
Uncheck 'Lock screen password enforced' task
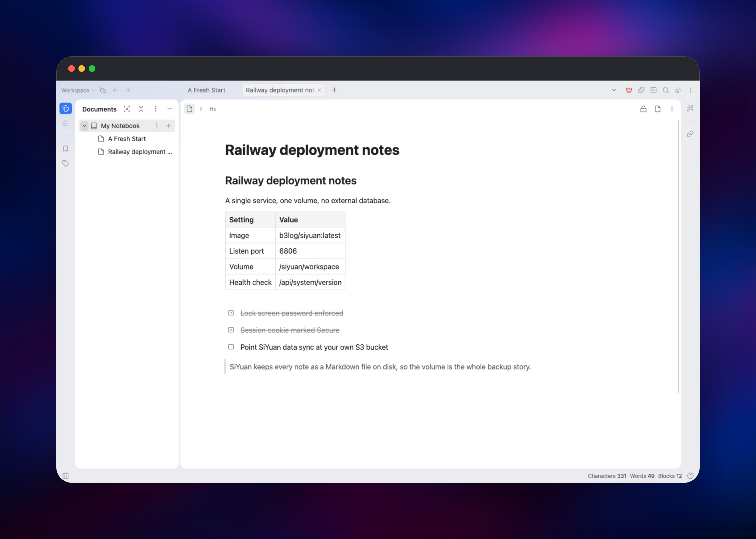(231, 313)
